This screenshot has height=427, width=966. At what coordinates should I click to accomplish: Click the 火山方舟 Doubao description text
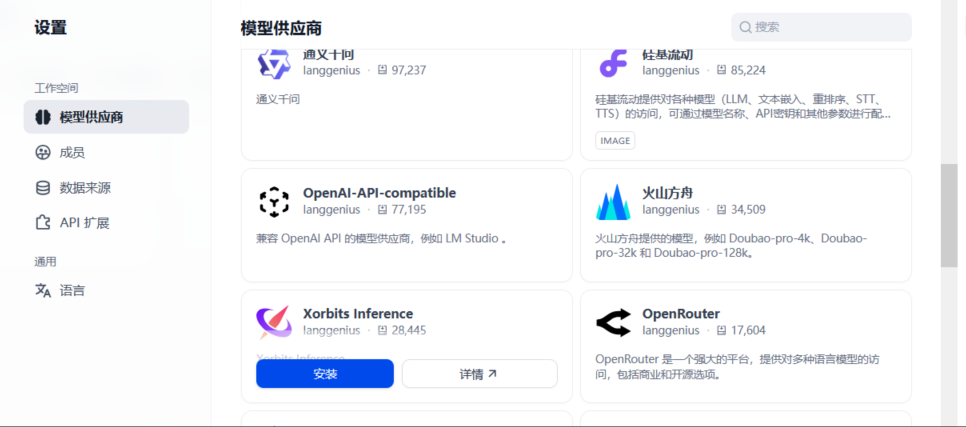pyautogui.click(x=731, y=245)
